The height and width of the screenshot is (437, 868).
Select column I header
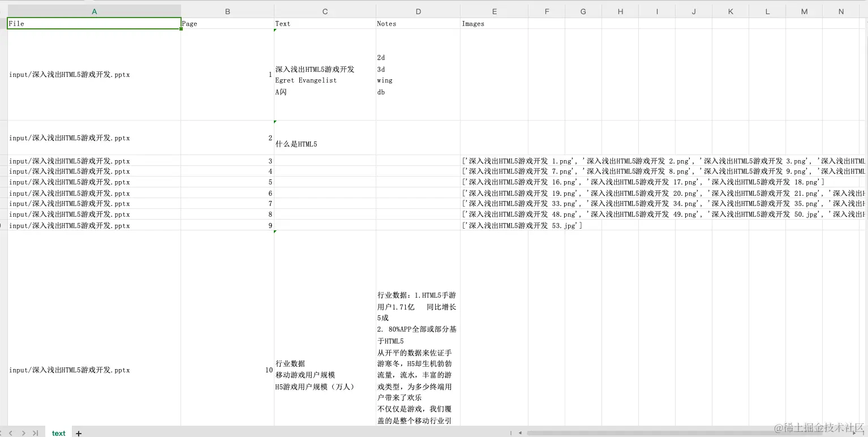657,11
